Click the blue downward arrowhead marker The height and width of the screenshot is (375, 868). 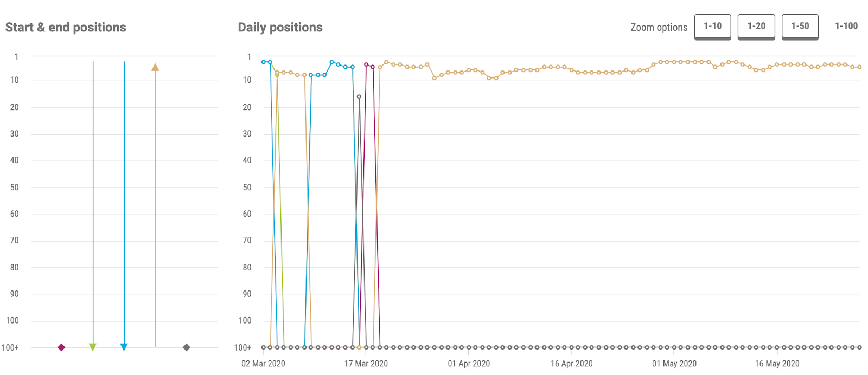(x=124, y=347)
